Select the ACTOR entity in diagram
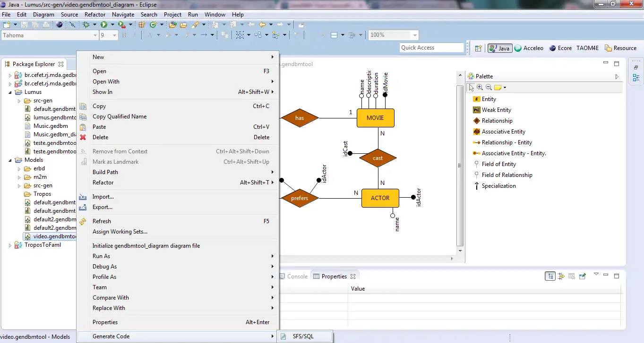Image resolution: width=644 pixels, height=343 pixels. pos(380,198)
